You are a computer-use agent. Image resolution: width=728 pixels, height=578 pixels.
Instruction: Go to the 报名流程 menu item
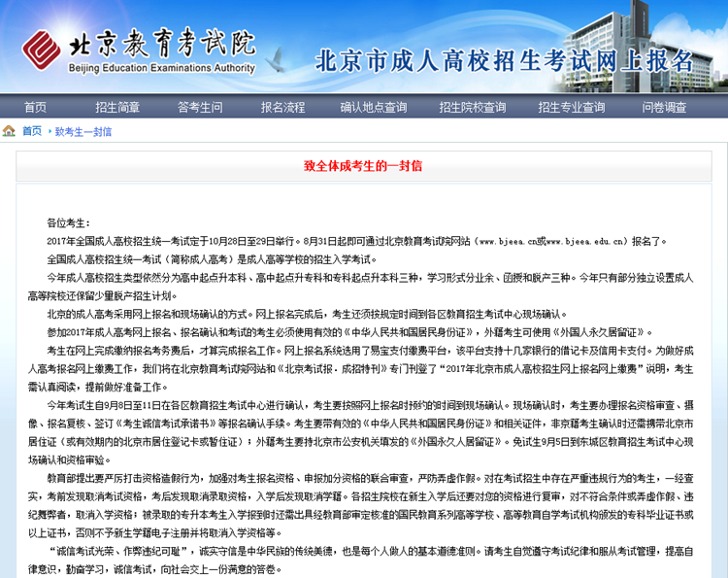coord(283,107)
